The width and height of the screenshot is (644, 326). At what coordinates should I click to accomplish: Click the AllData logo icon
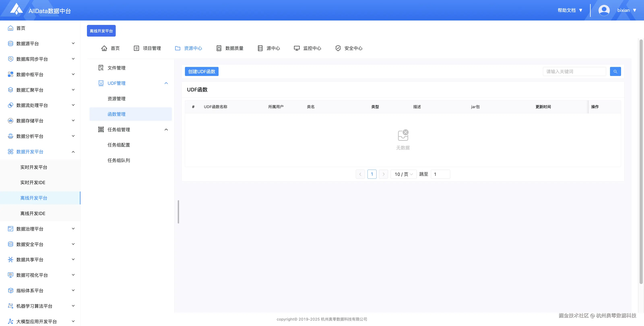click(16, 9)
